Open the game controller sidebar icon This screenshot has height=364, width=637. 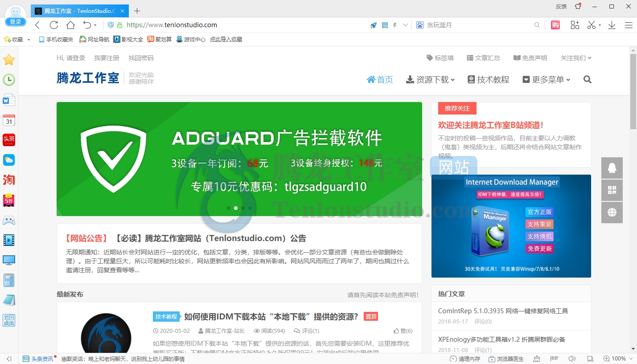pos(9,220)
